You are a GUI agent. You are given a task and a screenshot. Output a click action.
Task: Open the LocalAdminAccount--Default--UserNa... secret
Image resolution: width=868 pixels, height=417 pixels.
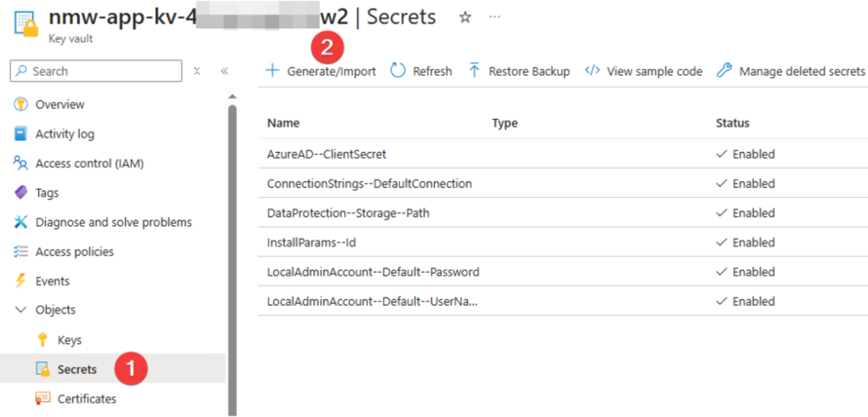[373, 301]
